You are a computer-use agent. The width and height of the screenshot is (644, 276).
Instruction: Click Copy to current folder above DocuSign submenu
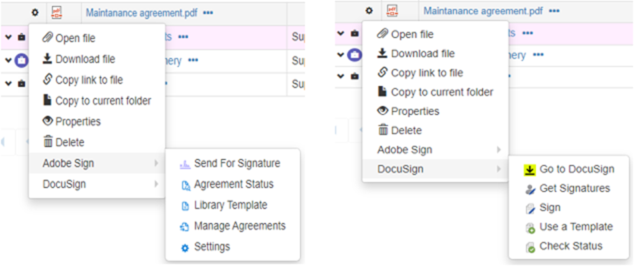pos(435,92)
